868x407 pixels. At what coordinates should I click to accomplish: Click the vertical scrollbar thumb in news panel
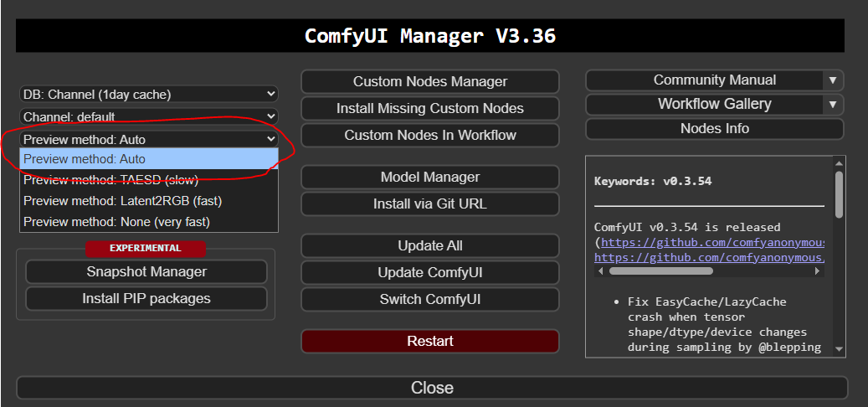(x=839, y=194)
